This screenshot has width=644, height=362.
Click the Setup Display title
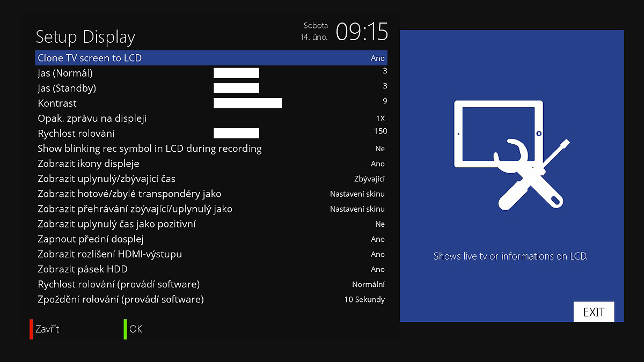click(85, 37)
